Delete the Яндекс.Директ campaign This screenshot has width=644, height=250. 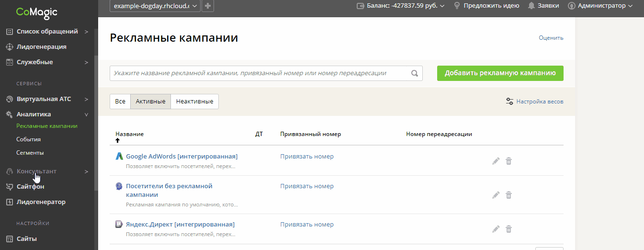point(509,229)
